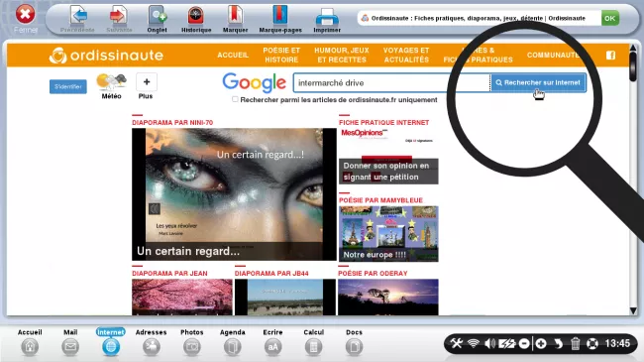This screenshot has width=644, height=362.
Task: Open POÉSIE PAR MAMYBLEUE heading
Action: [x=380, y=200]
